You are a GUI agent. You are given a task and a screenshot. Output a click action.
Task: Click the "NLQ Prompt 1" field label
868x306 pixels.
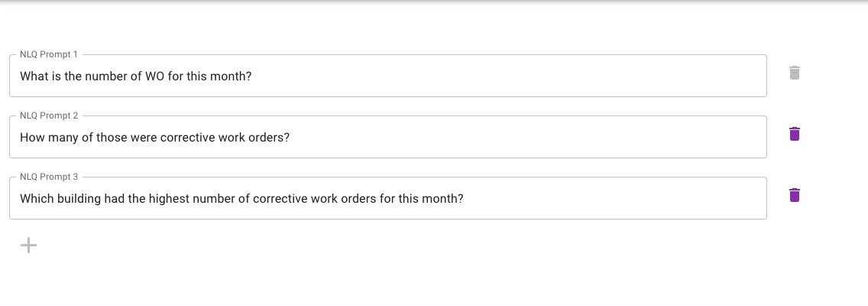coord(49,55)
